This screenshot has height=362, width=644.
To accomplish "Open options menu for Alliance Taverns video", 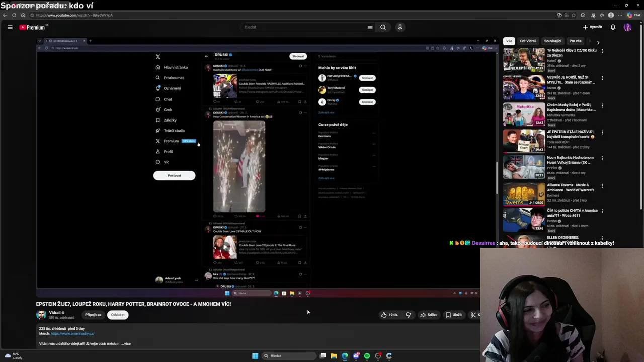I will (x=602, y=186).
